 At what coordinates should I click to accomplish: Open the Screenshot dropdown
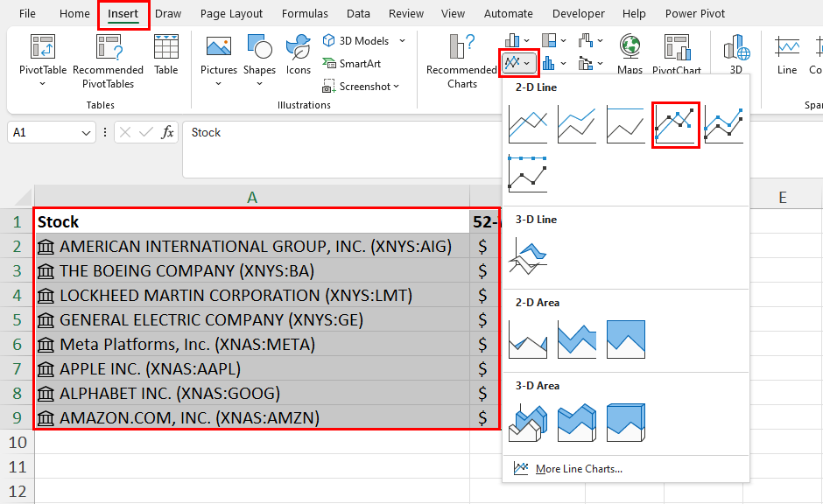click(361, 86)
